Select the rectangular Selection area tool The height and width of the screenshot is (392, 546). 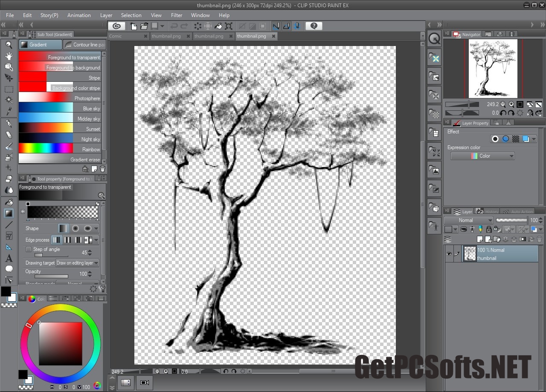(x=9, y=89)
